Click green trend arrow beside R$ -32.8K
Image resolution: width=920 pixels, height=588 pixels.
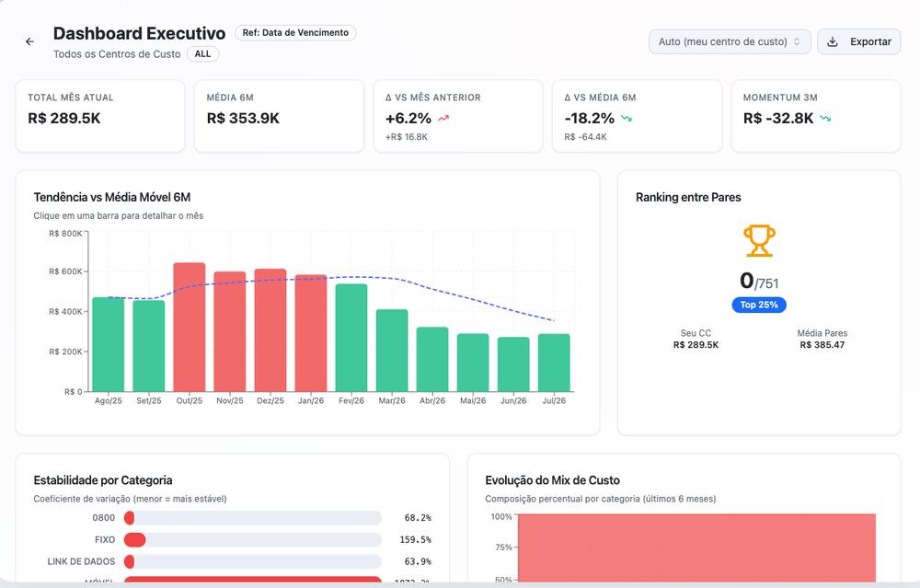click(x=825, y=119)
